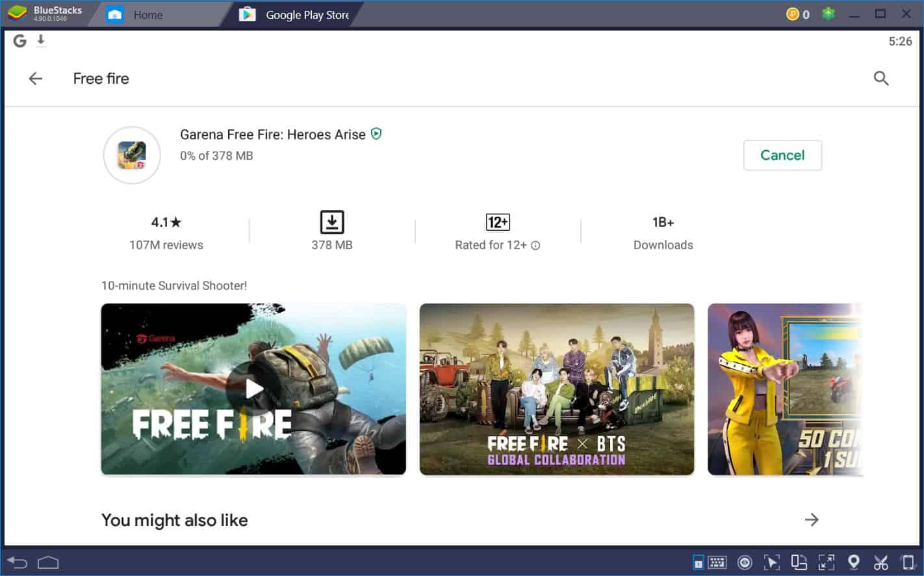Click the download size icon above 378 MB
Screen dimensions: 924x576
coord(332,222)
